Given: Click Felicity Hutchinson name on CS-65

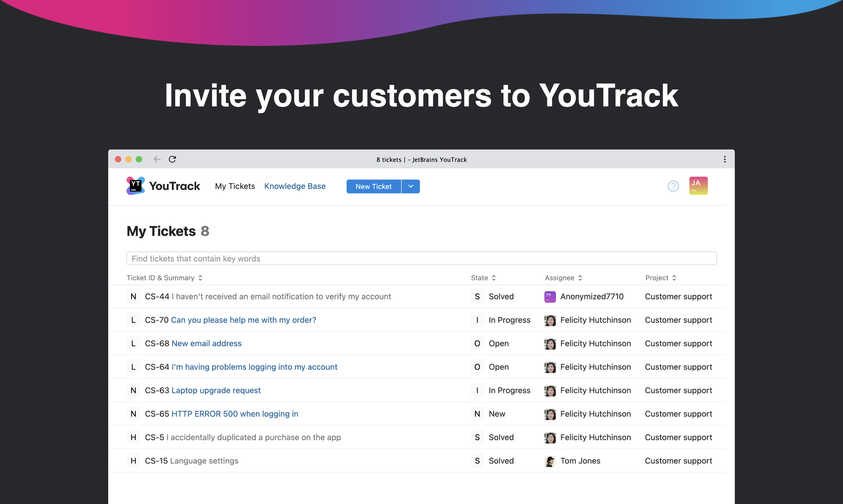Looking at the screenshot, I should [x=595, y=414].
